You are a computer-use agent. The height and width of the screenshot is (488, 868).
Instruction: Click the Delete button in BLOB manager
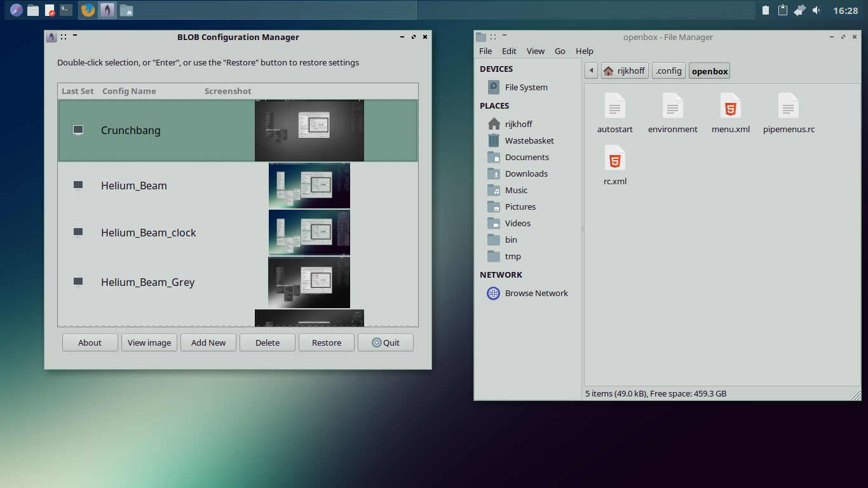coord(268,342)
